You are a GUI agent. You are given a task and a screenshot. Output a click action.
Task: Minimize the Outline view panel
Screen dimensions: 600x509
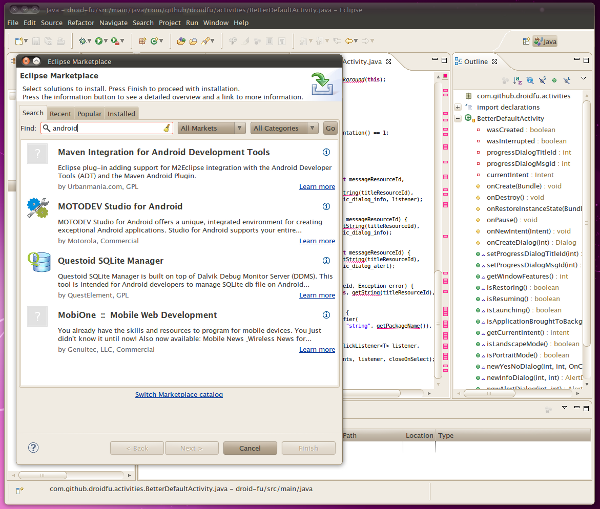tap(577, 60)
